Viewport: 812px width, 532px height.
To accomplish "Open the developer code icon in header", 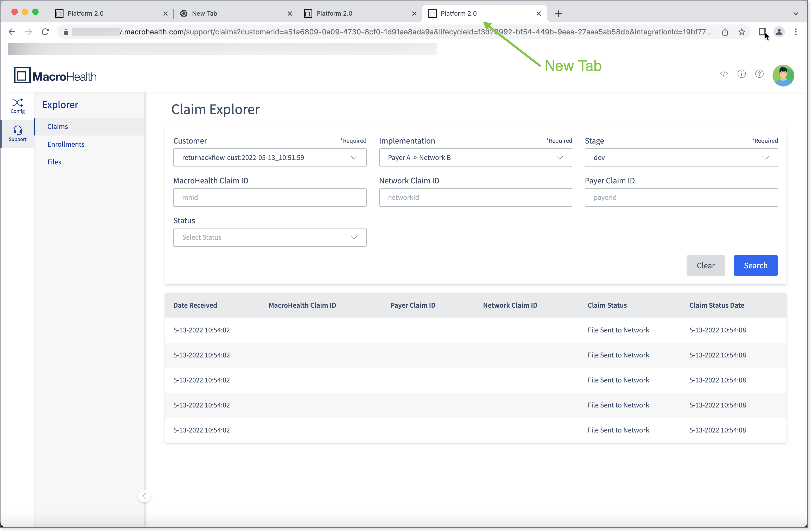I will pos(724,74).
